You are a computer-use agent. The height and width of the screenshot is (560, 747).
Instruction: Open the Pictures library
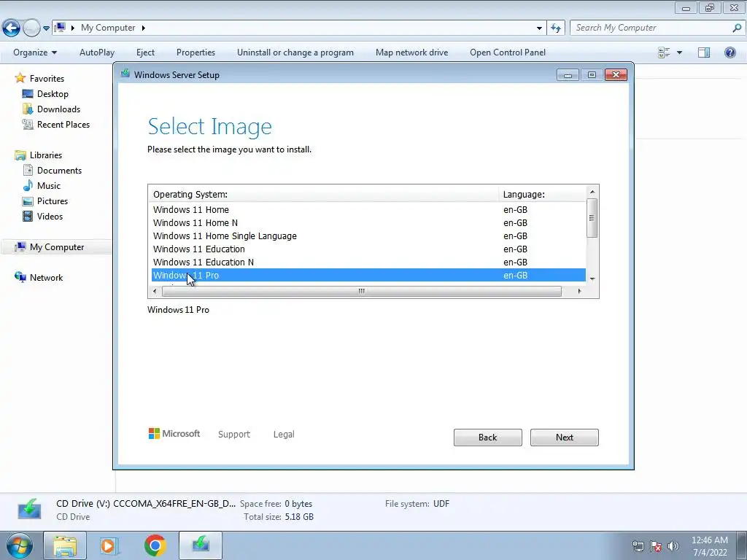tap(53, 201)
